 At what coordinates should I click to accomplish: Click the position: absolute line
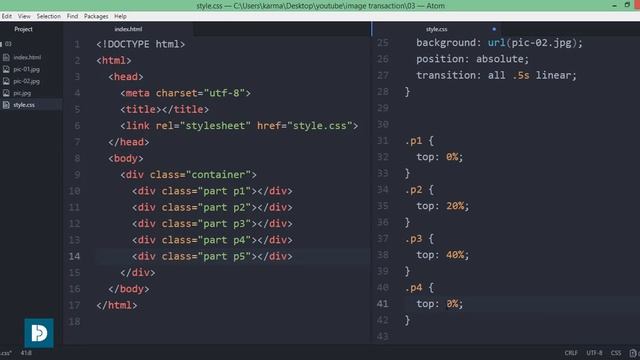pyautogui.click(x=473, y=59)
